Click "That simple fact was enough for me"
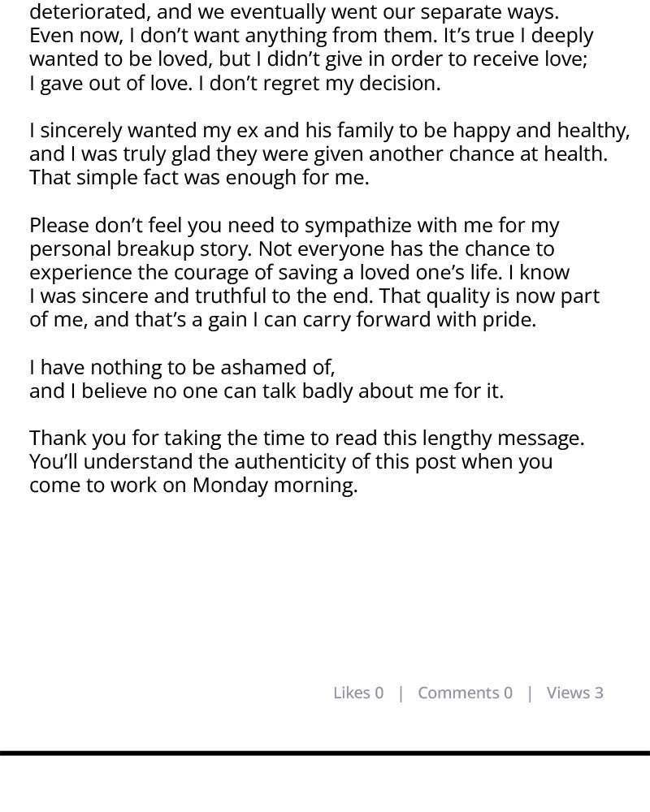Screen dimensions: 650x812 (199, 177)
